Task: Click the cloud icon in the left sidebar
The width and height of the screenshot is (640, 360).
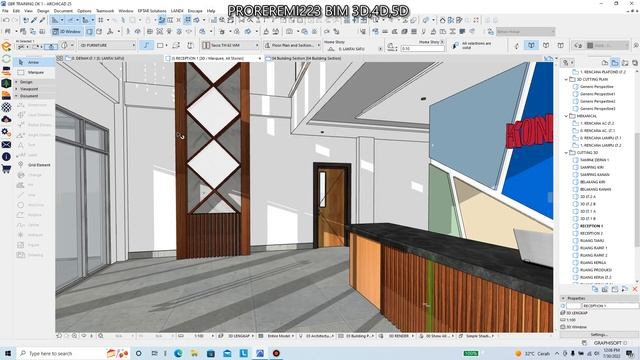Action: [6, 119]
